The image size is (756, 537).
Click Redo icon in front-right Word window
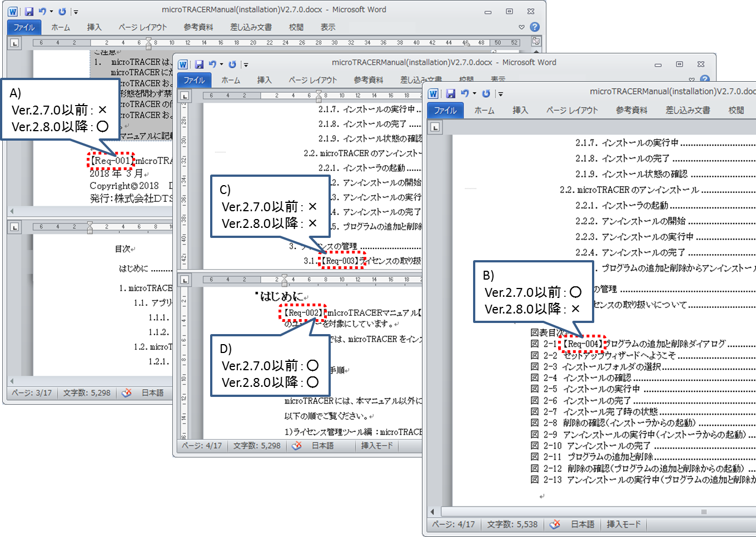coord(486,93)
